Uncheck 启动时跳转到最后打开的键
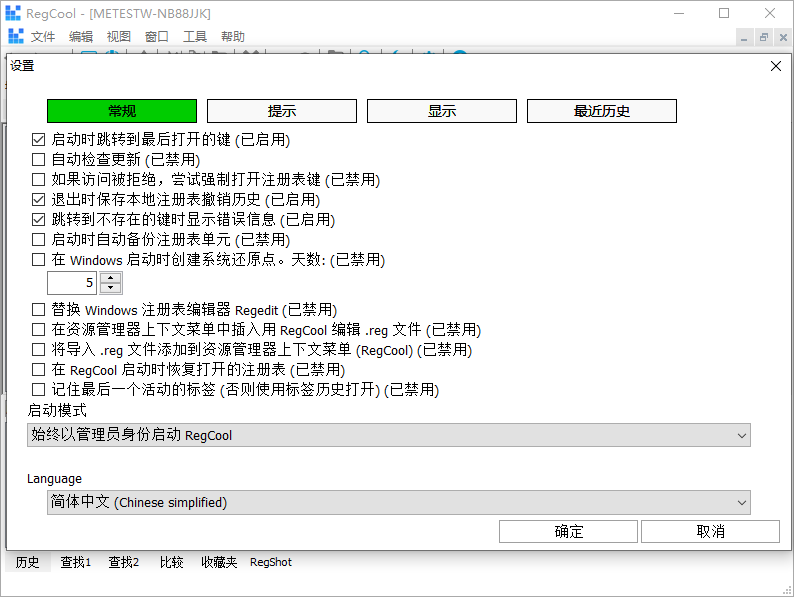 [x=38, y=139]
